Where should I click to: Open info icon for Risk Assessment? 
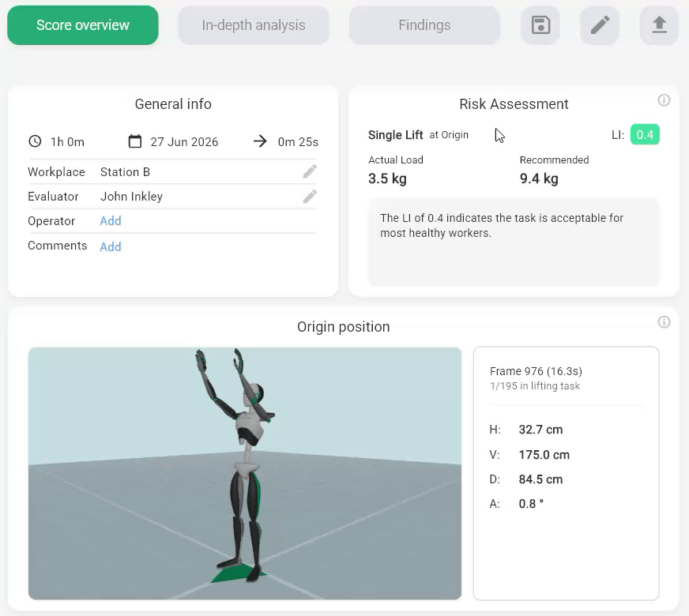[x=664, y=100]
